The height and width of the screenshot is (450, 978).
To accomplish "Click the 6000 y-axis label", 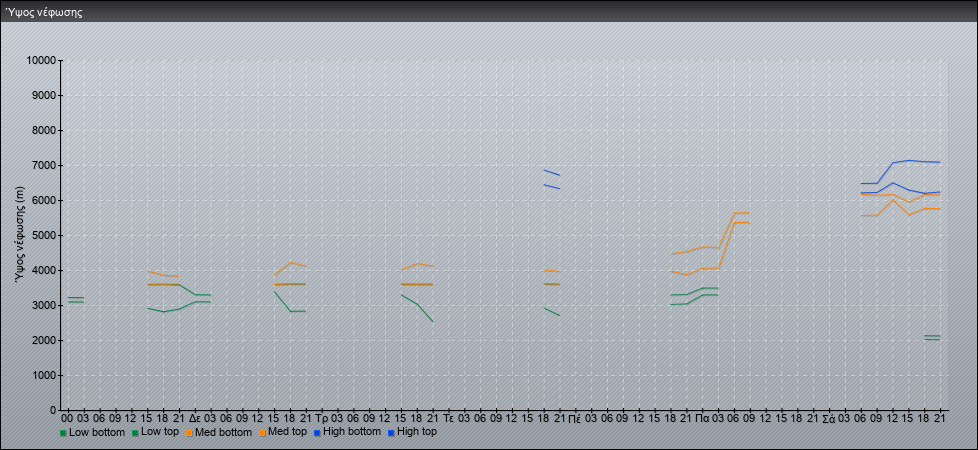I will point(44,200).
